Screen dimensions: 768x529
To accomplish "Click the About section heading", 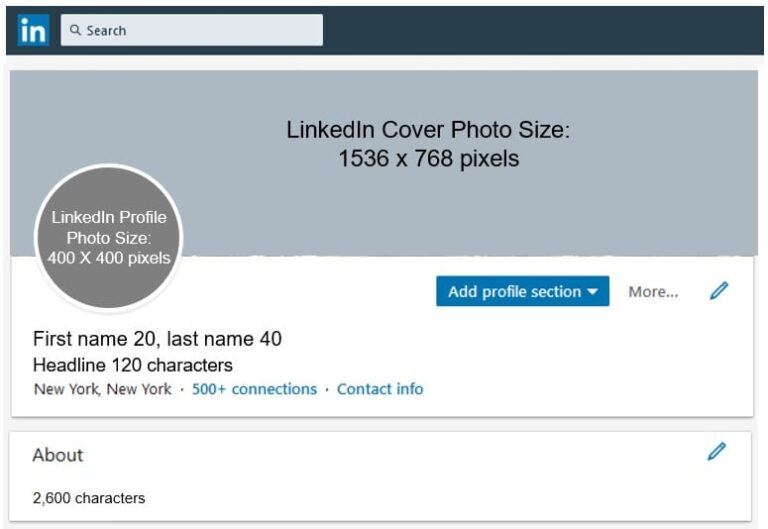I will click(58, 455).
